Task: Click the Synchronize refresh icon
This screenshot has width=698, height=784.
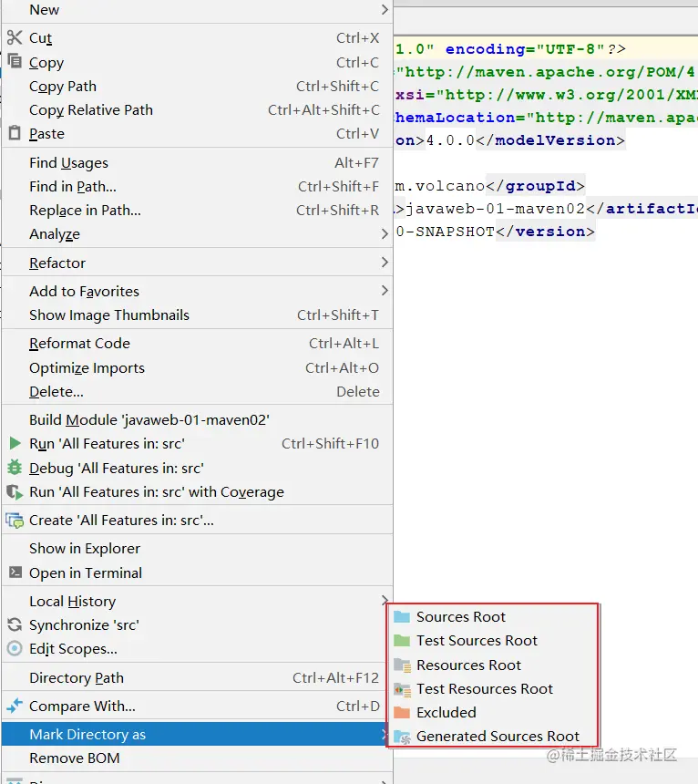Action: pos(15,624)
